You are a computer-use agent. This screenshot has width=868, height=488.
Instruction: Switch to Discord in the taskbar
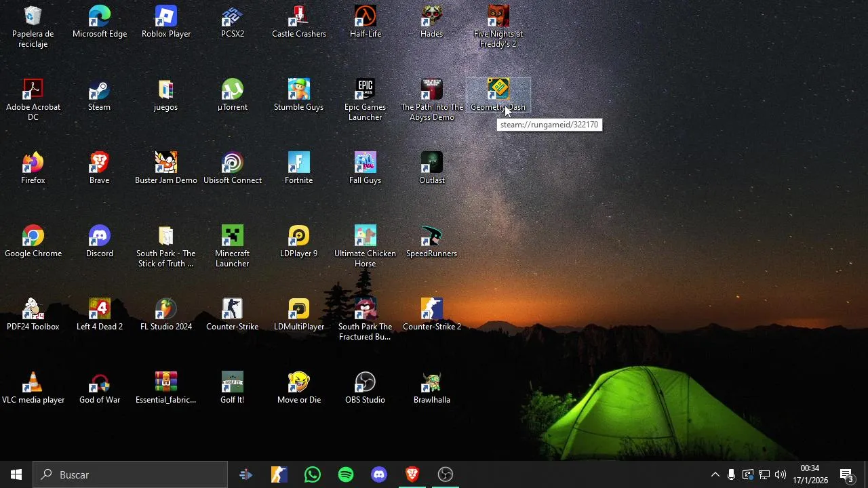click(378, 474)
